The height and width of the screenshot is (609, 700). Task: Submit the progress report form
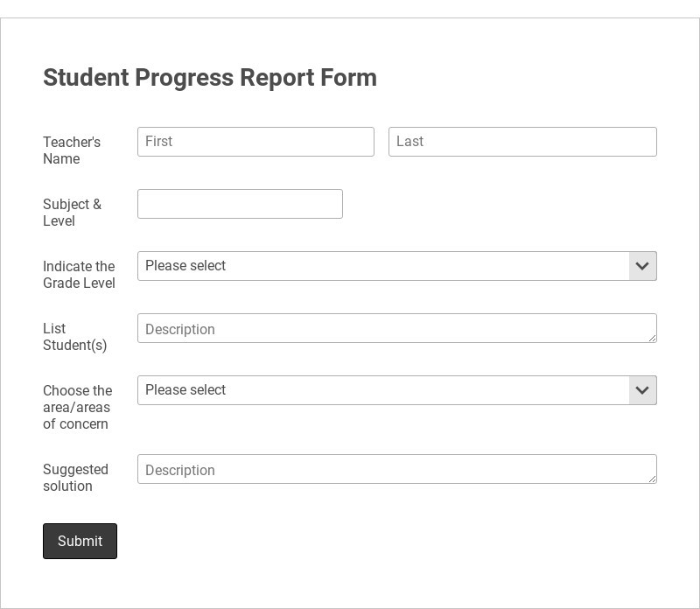tap(80, 541)
